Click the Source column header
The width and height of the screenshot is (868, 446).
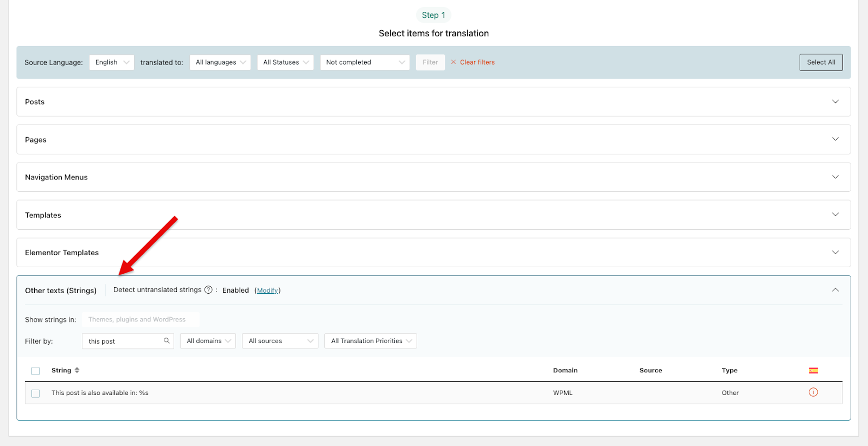click(650, 371)
